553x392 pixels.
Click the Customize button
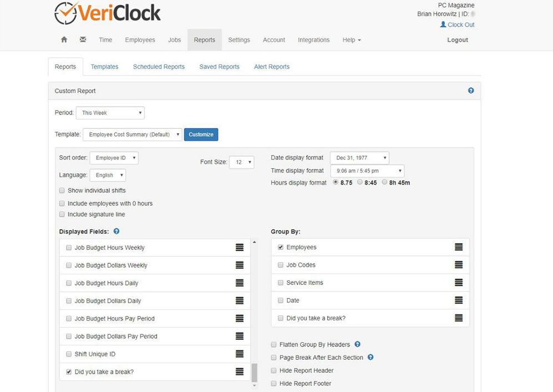(201, 134)
